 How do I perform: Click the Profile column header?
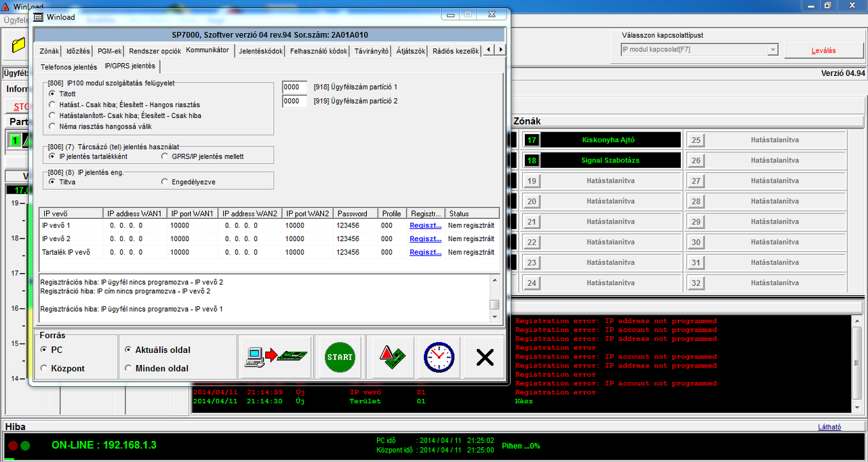(391, 213)
